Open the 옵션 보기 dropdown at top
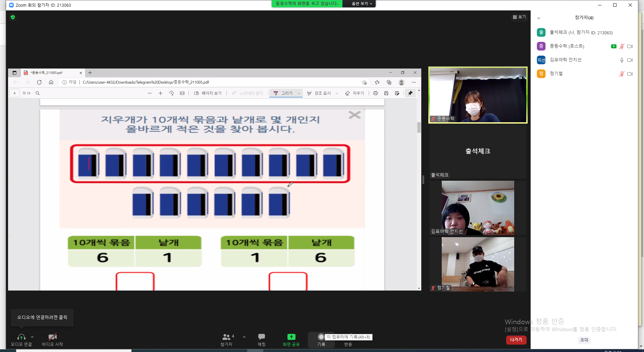 362,4
